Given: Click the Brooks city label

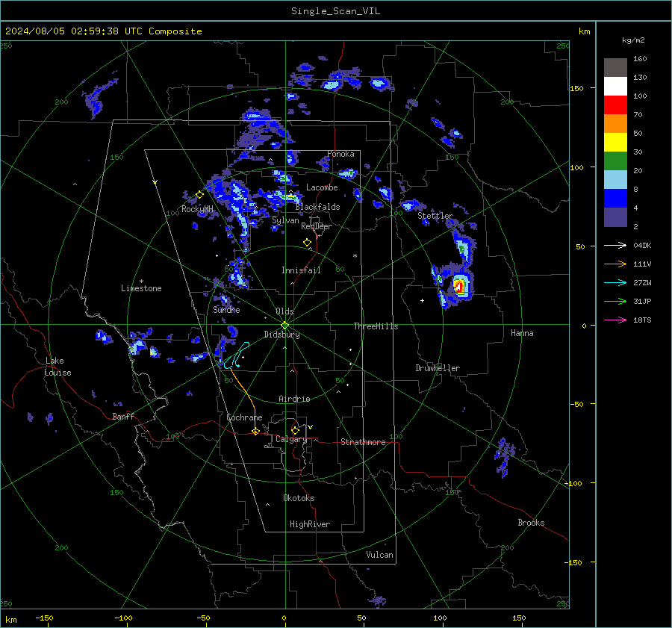Looking at the screenshot, I should click(531, 523).
